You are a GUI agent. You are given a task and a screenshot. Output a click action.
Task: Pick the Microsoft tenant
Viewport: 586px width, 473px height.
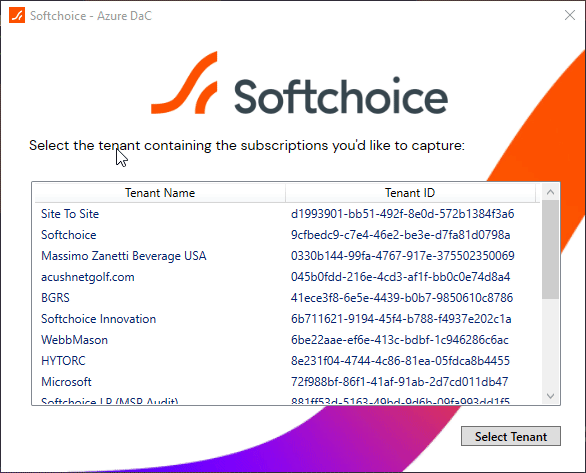tap(287, 382)
